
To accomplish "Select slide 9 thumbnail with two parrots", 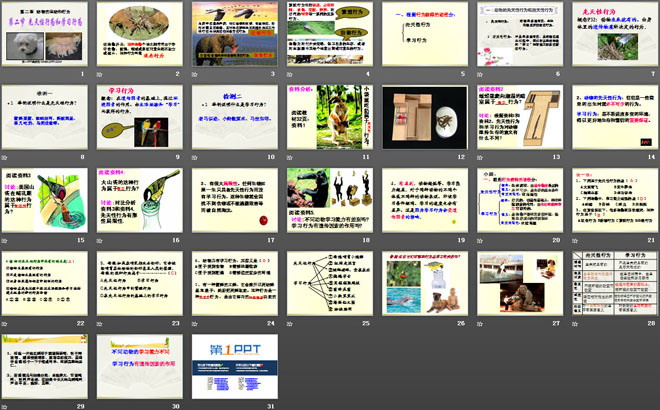I will (x=140, y=117).
